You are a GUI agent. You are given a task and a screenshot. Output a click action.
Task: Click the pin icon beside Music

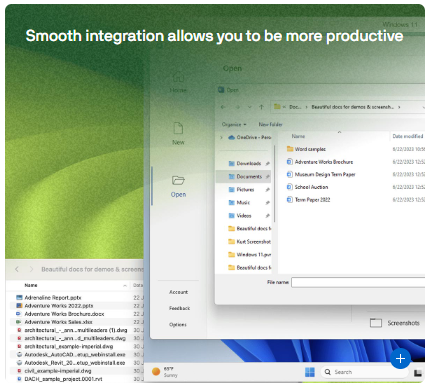point(267,202)
